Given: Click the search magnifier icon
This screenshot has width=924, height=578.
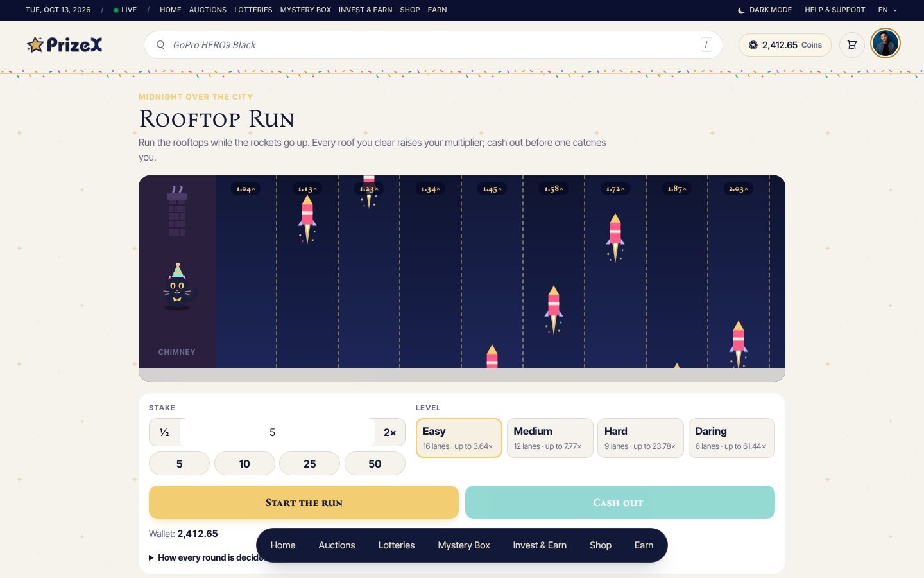Looking at the screenshot, I should (160, 45).
